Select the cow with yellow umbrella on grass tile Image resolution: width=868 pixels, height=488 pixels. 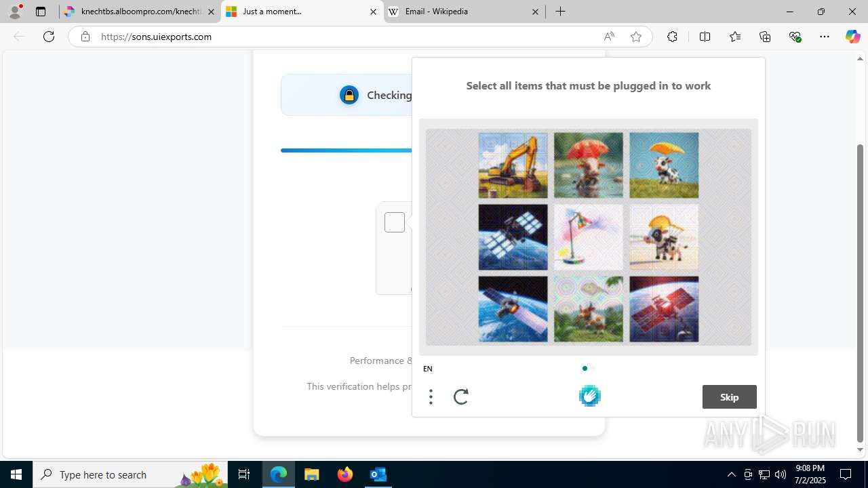pos(664,165)
